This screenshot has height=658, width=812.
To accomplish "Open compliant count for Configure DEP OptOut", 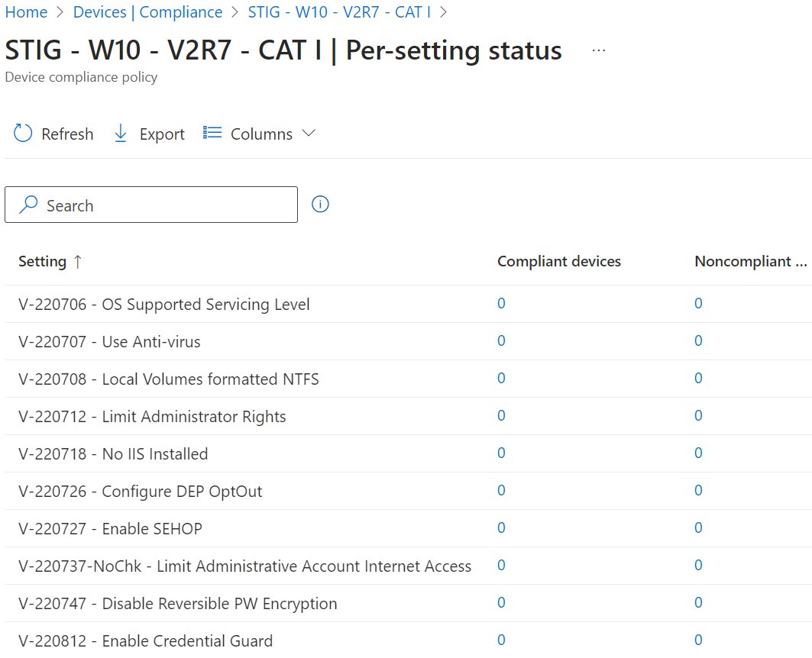I will pos(501,490).
